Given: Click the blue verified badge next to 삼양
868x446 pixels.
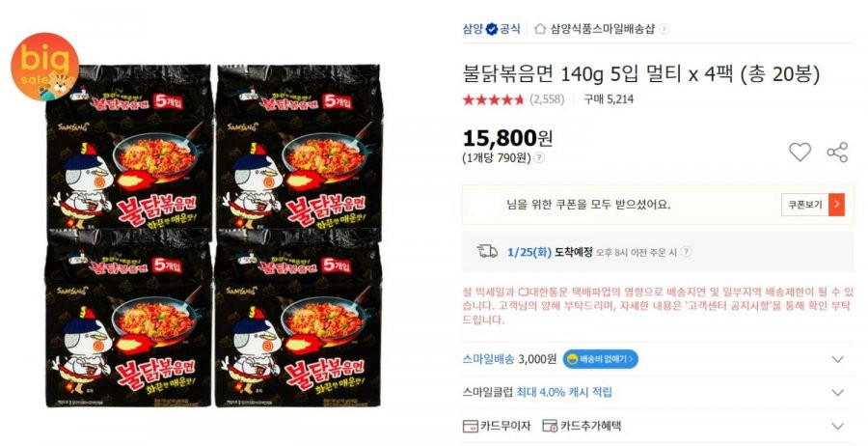Looking at the screenshot, I should coord(492,29).
